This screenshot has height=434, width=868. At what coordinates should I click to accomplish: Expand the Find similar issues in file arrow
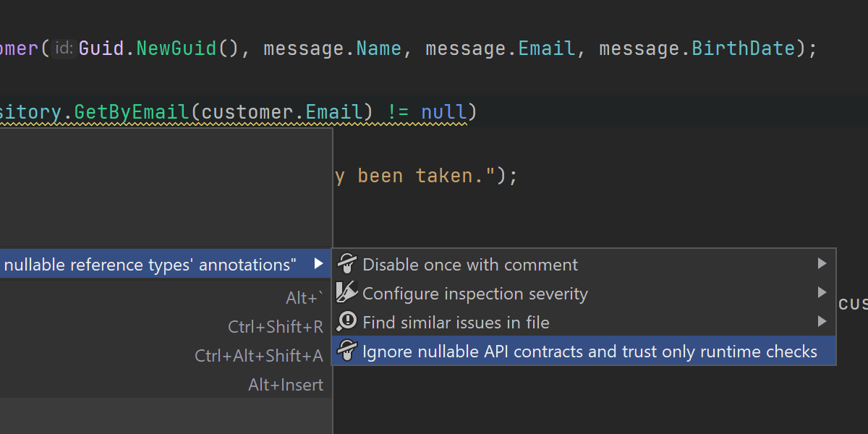click(822, 322)
